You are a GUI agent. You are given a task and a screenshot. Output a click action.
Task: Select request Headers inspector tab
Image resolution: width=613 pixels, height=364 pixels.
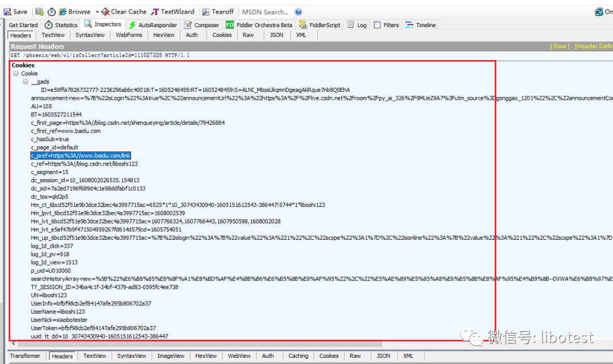[20, 35]
